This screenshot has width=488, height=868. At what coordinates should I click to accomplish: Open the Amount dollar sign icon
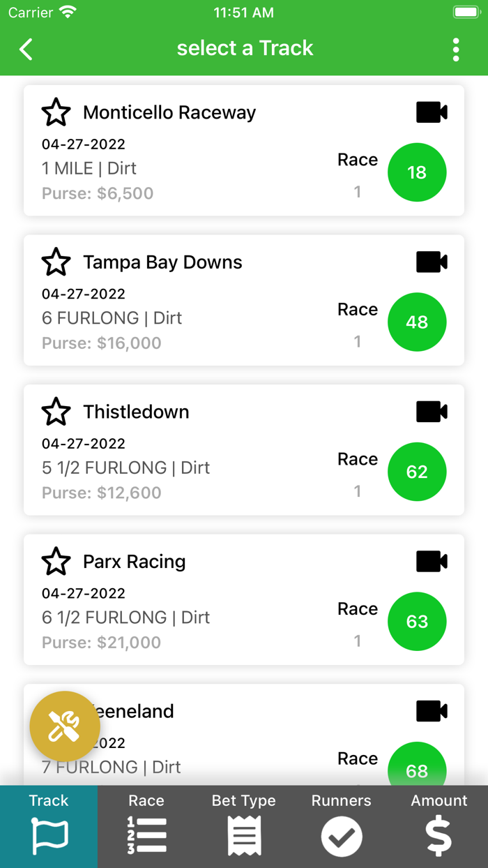439,835
